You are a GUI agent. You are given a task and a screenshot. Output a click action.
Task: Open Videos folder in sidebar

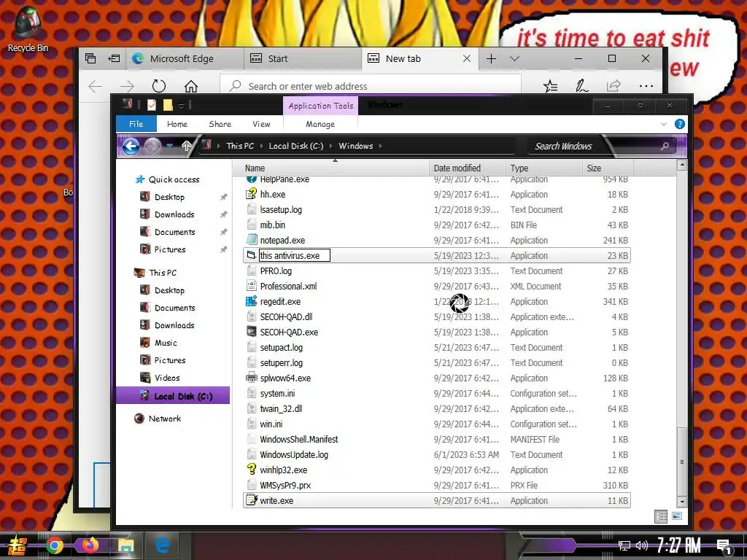coord(167,378)
